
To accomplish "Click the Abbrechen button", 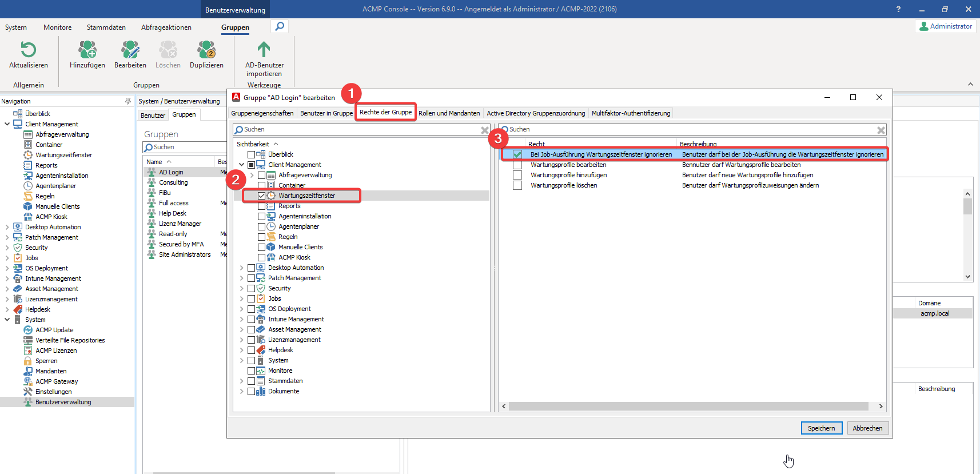I will point(867,428).
